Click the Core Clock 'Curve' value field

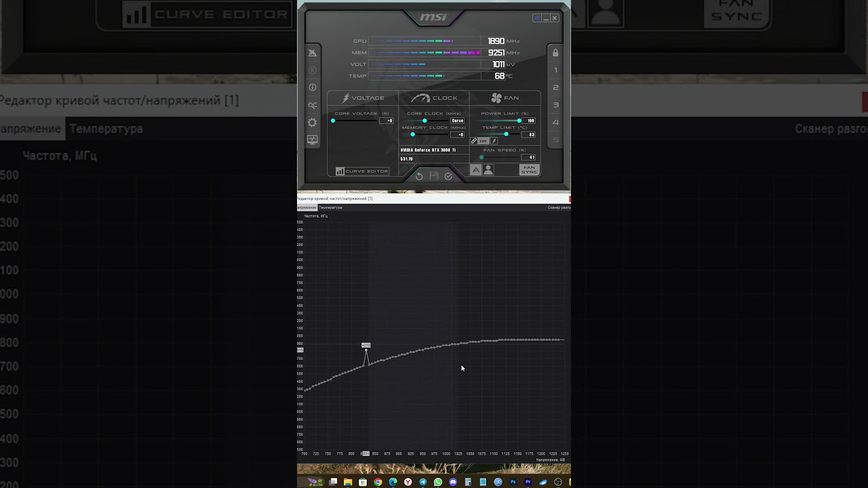[x=457, y=121]
